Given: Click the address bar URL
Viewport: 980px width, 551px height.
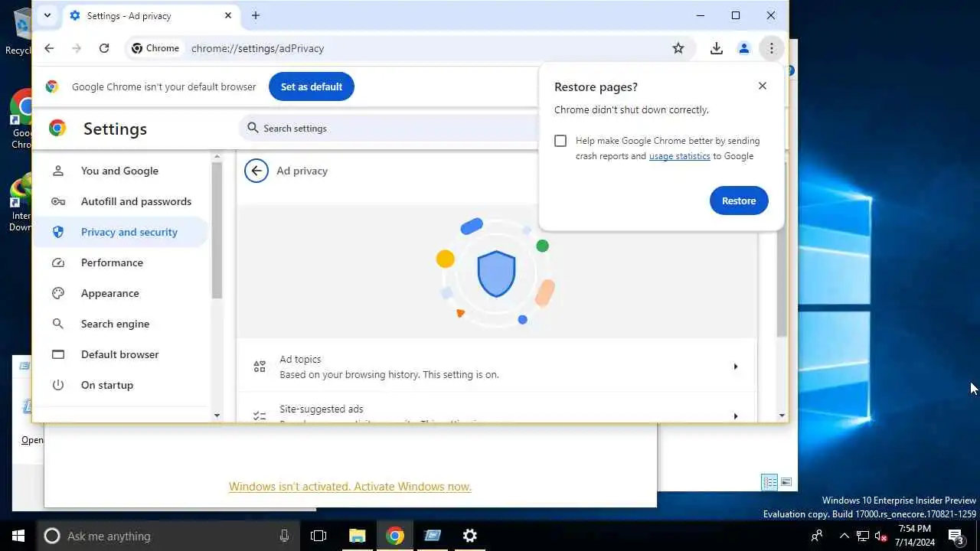Looking at the screenshot, I should click(257, 48).
